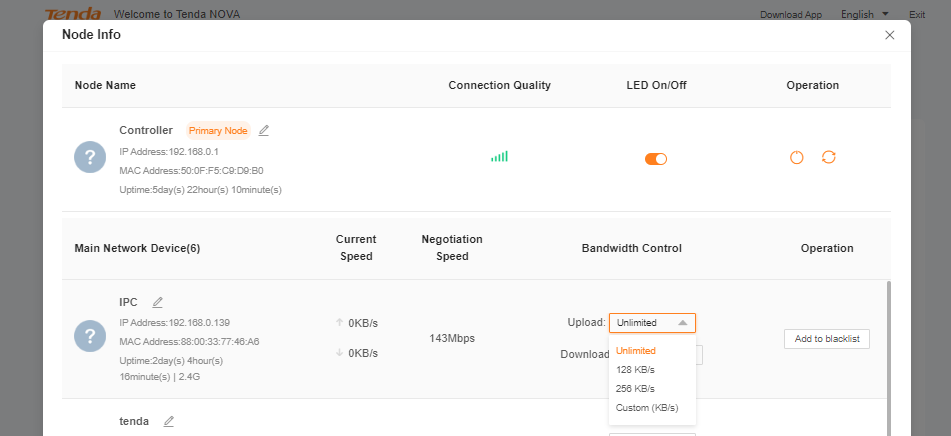The image size is (951, 436).
Task: Edit the Controller node name
Action: [264, 130]
